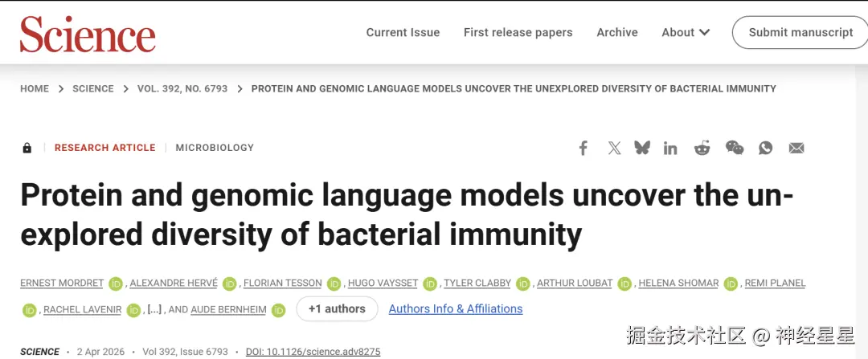Share article on Facebook
Image resolution: width=868 pixels, height=359 pixels.
(x=583, y=148)
